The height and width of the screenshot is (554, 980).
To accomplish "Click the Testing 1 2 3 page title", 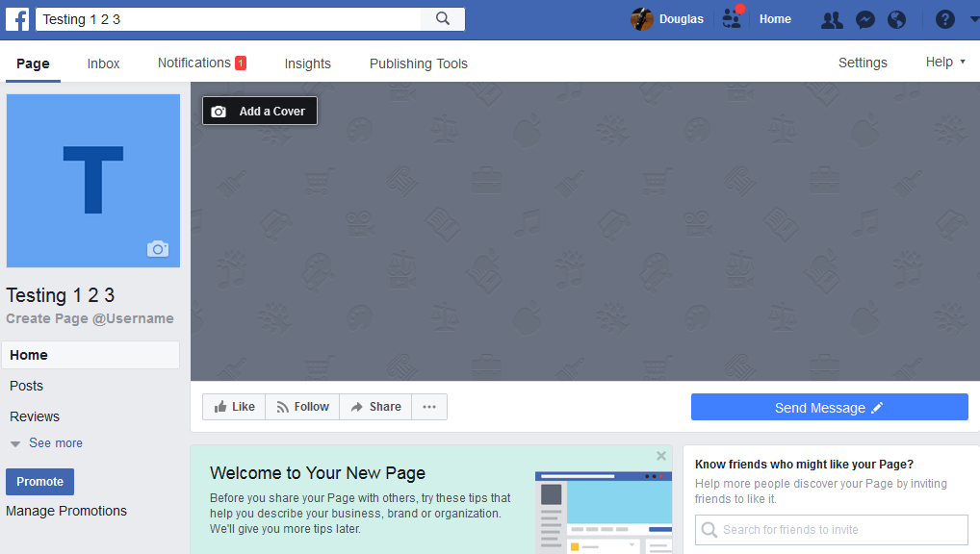I will (61, 295).
